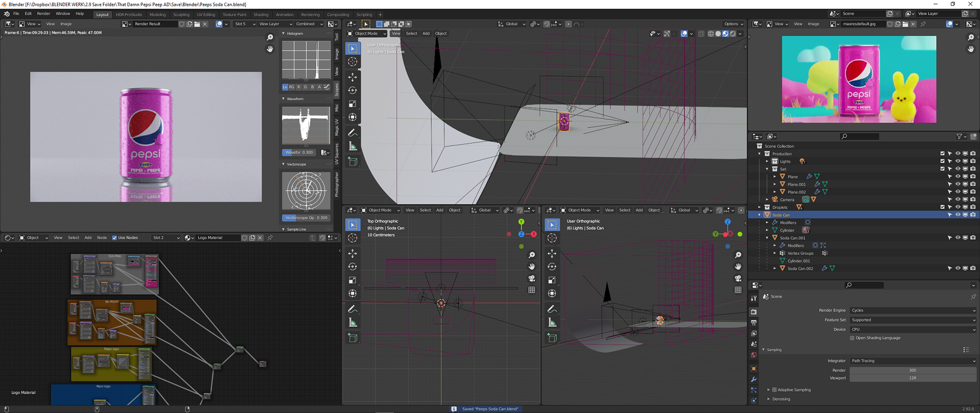Screen dimensions: 980x413
Task: Open the Particle properties tab
Action: coord(754,390)
